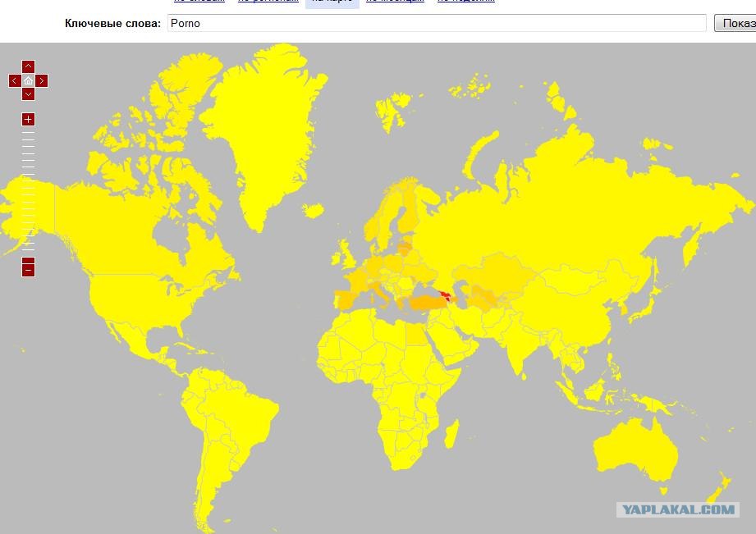Pan the map up with the arrow
The height and width of the screenshot is (534, 756).
coord(28,66)
